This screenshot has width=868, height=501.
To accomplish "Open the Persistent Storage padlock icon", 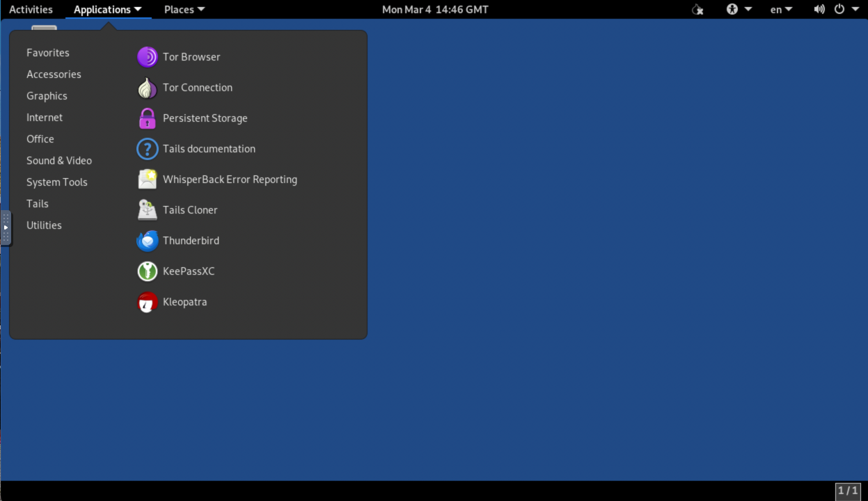I will coord(148,118).
